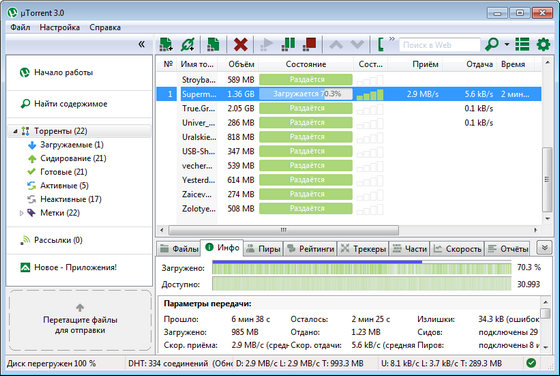Viewport: 560px width, 376px height.
Task: Collapse sidebar with double chevron
Action: 141,44
